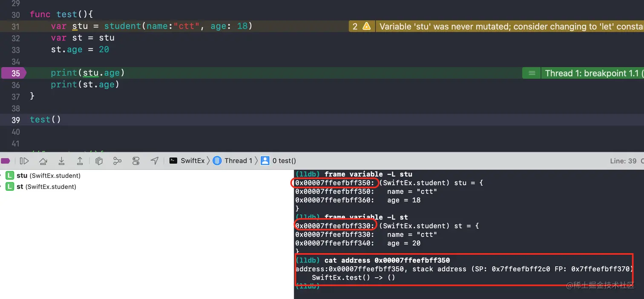This screenshot has width=644, height=299.
Task: Click the Step Into debug icon
Action: click(61, 161)
